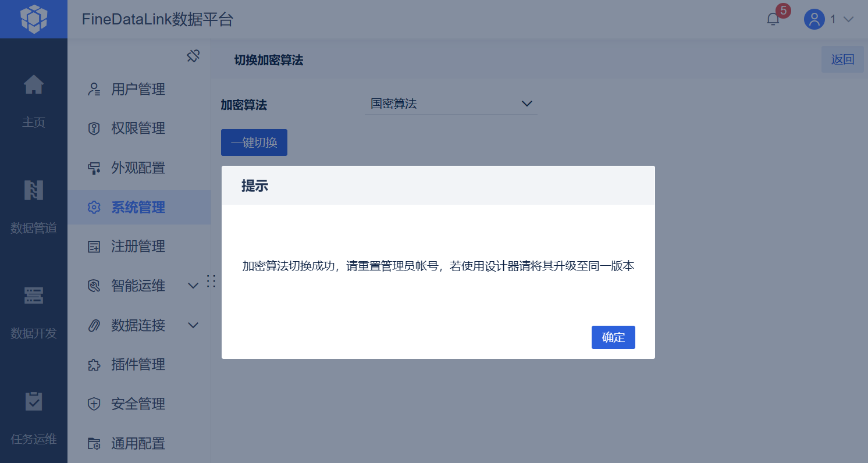
Task: Open the notification bell
Action: [x=773, y=19]
